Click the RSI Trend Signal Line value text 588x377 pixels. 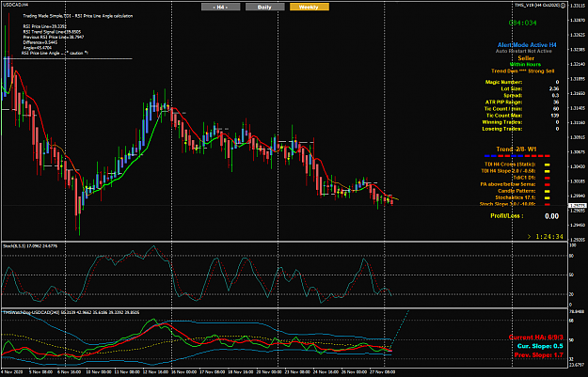click(x=52, y=32)
